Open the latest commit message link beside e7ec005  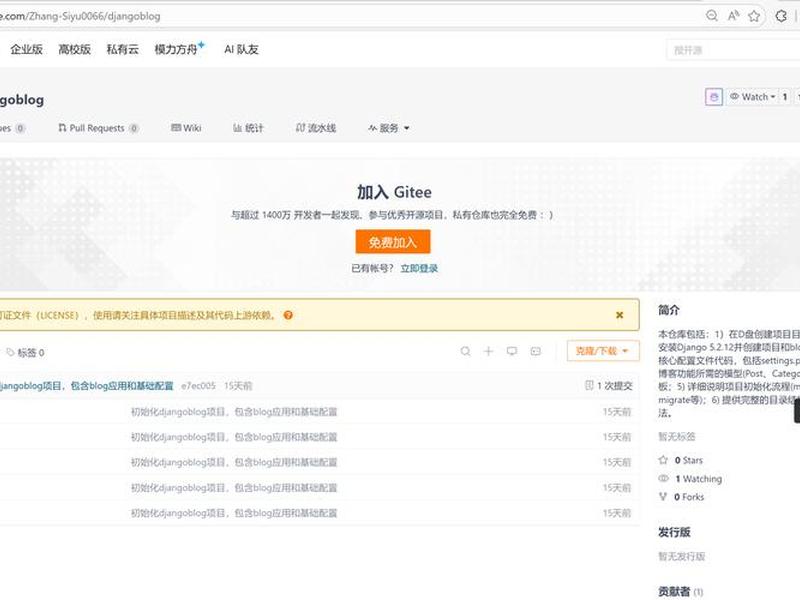click(87, 386)
